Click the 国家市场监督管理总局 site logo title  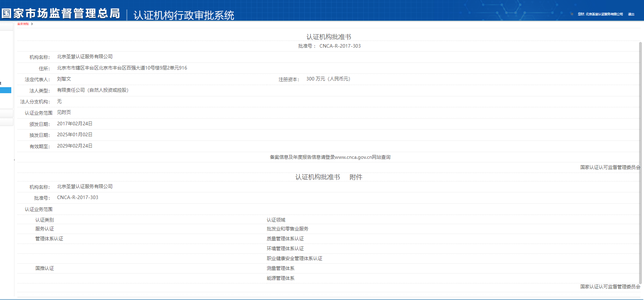[61, 13]
